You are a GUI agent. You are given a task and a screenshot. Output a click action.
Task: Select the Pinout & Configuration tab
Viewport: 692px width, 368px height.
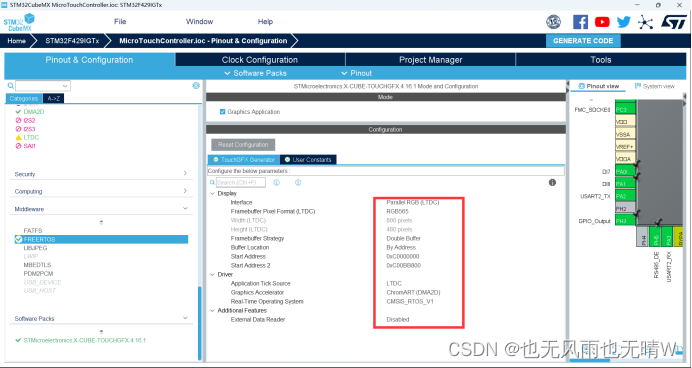[89, 60]
